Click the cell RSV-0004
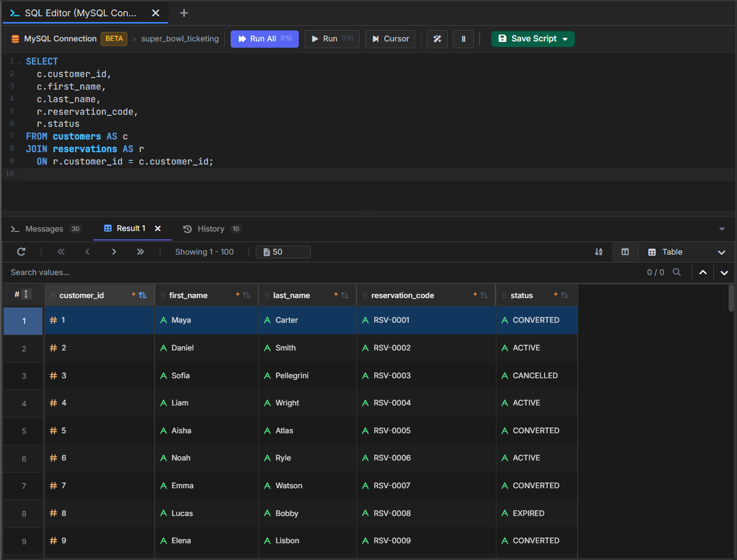Screen dimensions: 737x560 426,403
